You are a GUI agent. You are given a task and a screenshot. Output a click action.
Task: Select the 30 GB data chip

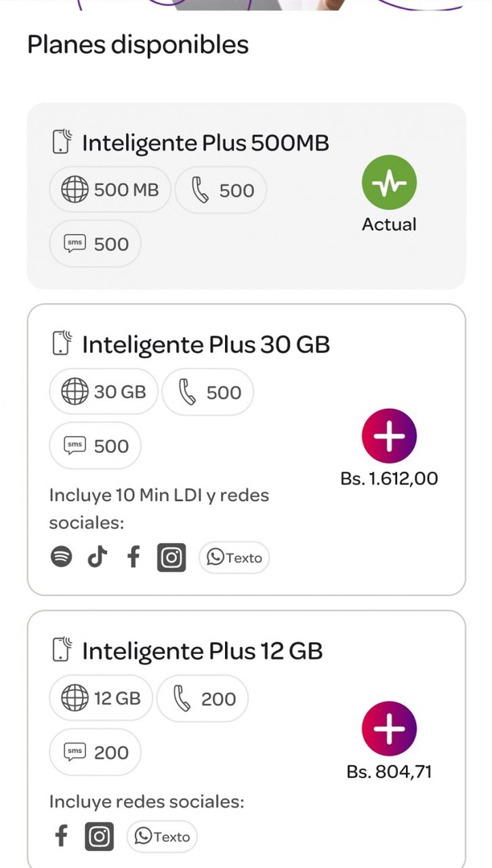pos(103,392)
